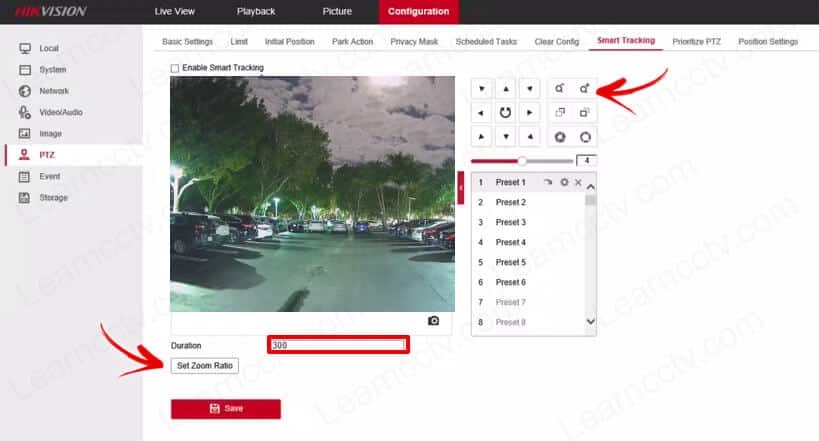
Task: Collapse the PTZ panel with red handle
Action: (461, 187)
